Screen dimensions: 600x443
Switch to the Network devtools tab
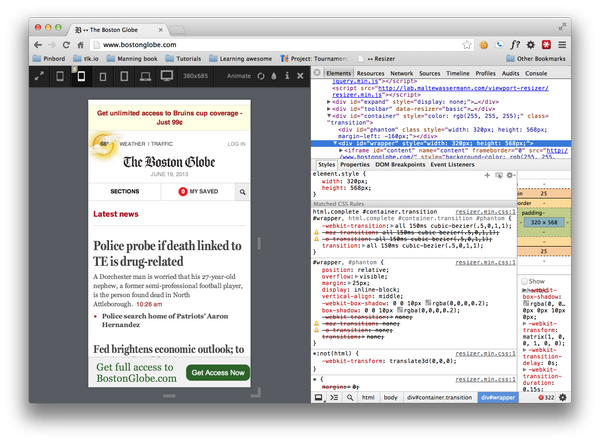401,73
